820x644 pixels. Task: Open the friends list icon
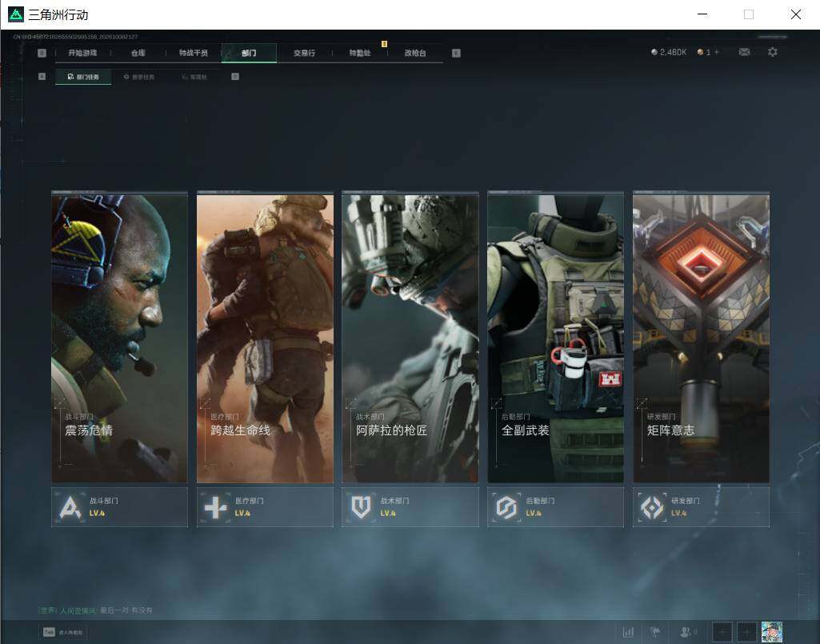(685, 632)
